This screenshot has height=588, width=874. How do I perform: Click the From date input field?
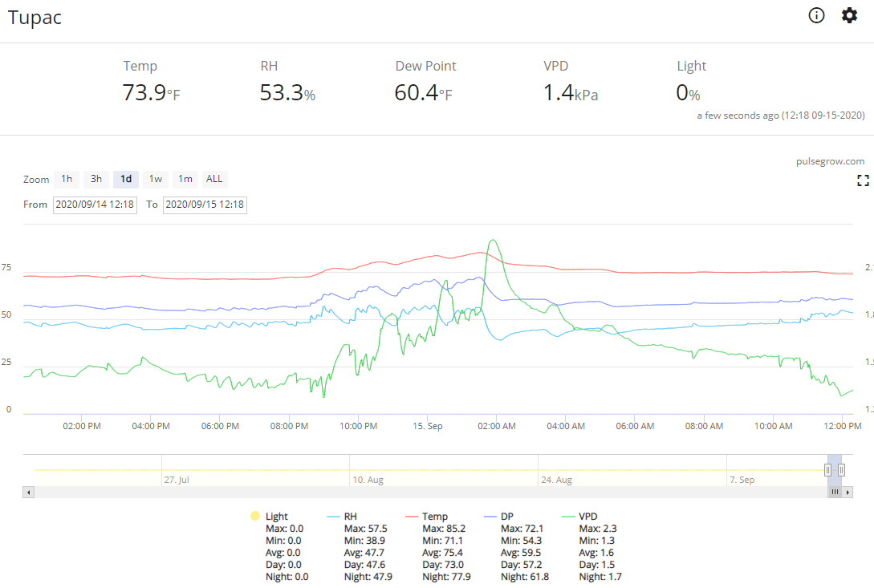(x=95, y=205)
